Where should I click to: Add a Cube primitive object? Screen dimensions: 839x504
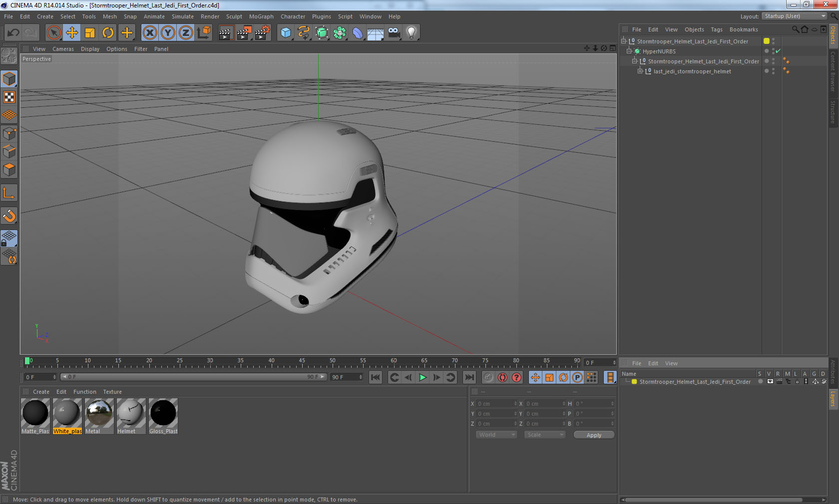(286, 33)
